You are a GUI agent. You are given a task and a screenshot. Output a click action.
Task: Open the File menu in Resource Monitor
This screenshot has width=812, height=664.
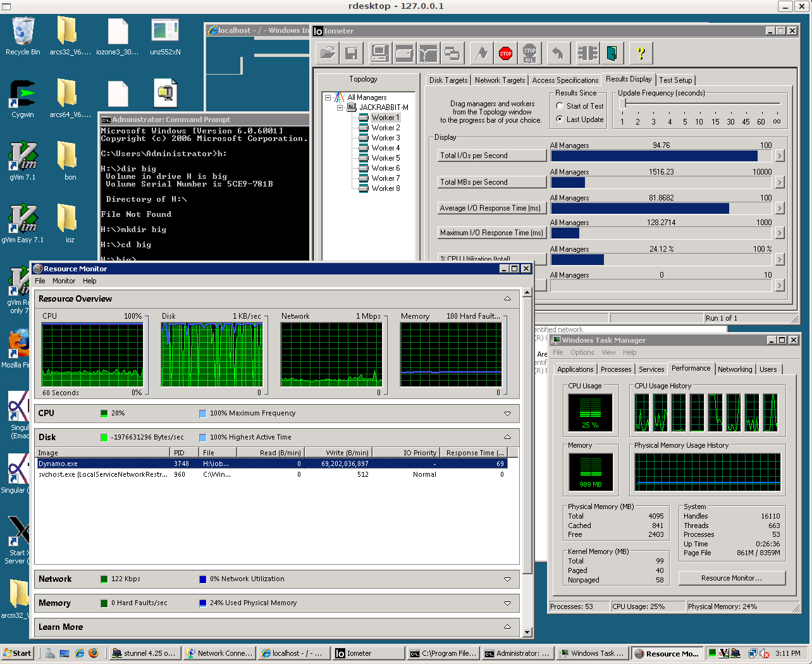click(40, 281)
